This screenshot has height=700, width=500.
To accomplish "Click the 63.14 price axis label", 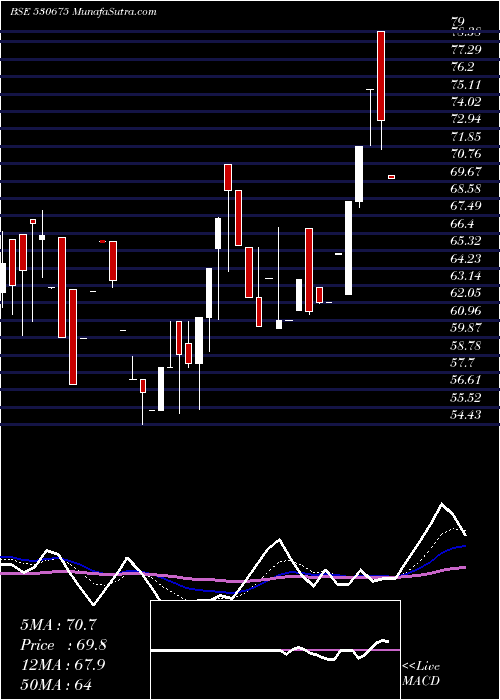I will coord(466,276).
